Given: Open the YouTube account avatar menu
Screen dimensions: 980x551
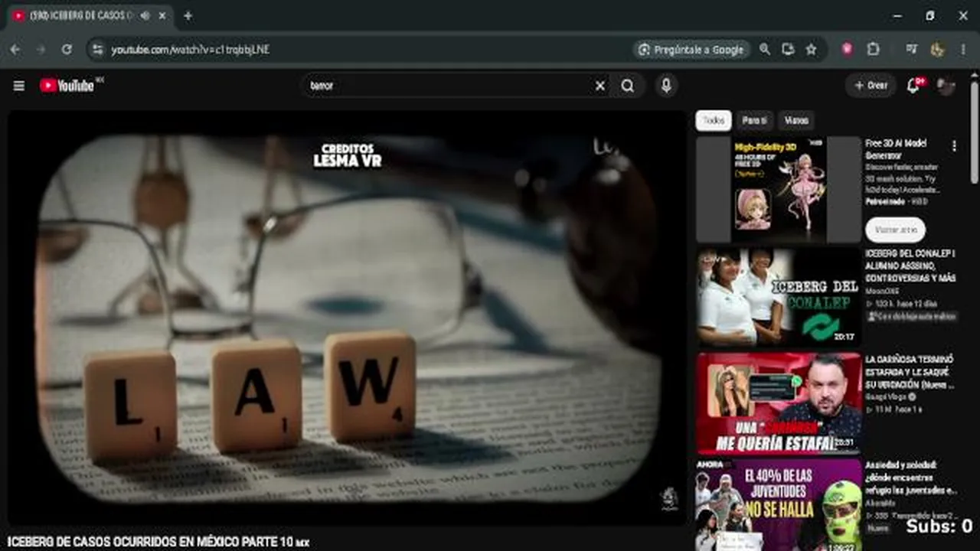Looking at the screenshot, I should [946, 86].
